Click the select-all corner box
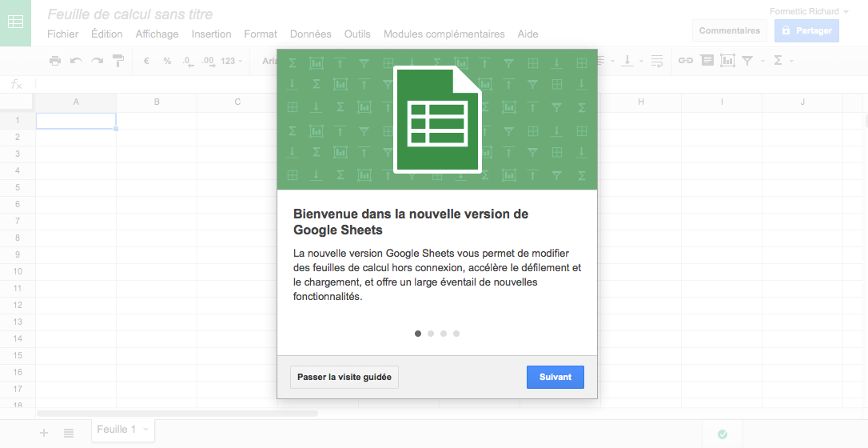The image size is (868, 448). (18, 102)
